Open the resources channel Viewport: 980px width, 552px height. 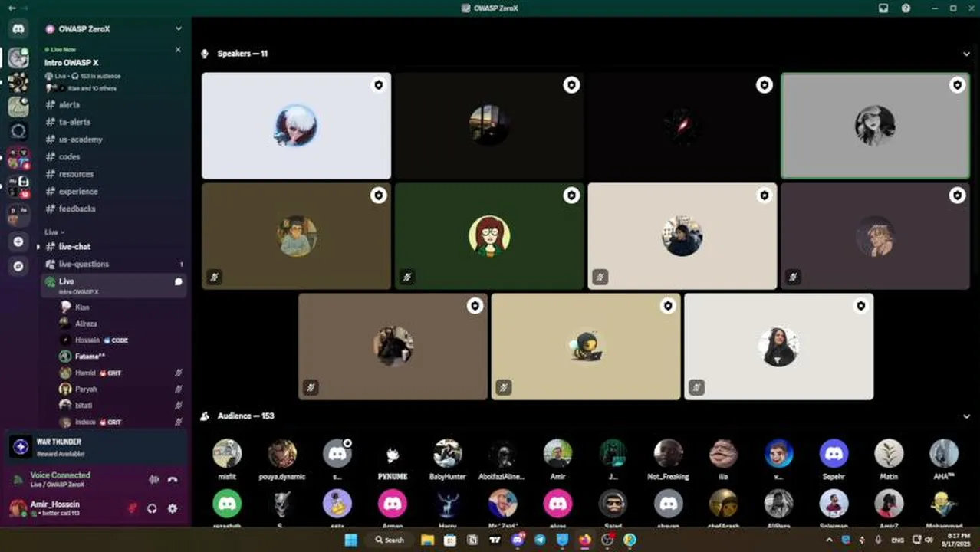click(x=113, y=174)
